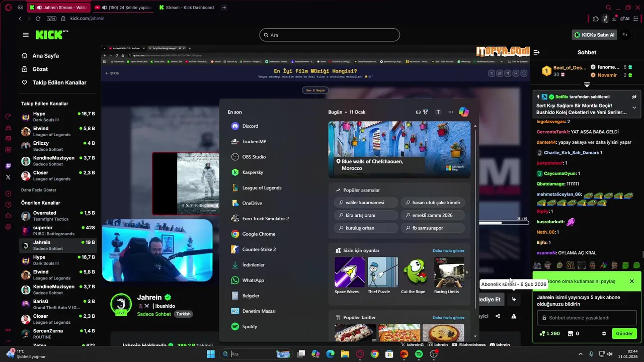This screenshot has height=362, width=644.
Task: Toggle the microphone icon in system tray
Action: pos(591,354)
